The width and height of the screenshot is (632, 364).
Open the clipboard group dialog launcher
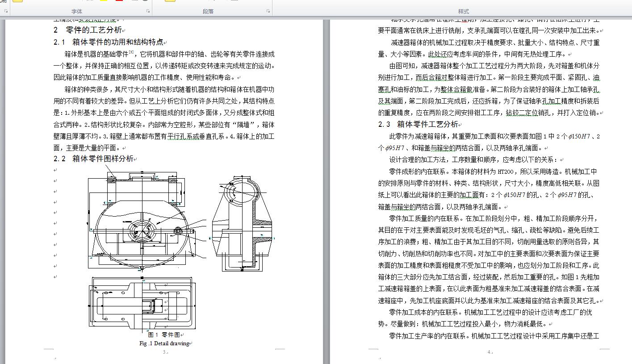pos(6,11)
